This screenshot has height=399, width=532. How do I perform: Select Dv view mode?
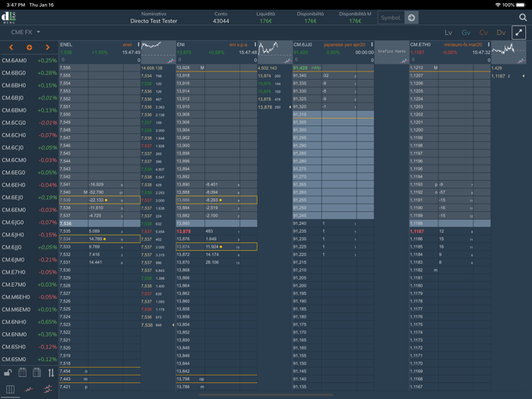[x=501, y=33]
